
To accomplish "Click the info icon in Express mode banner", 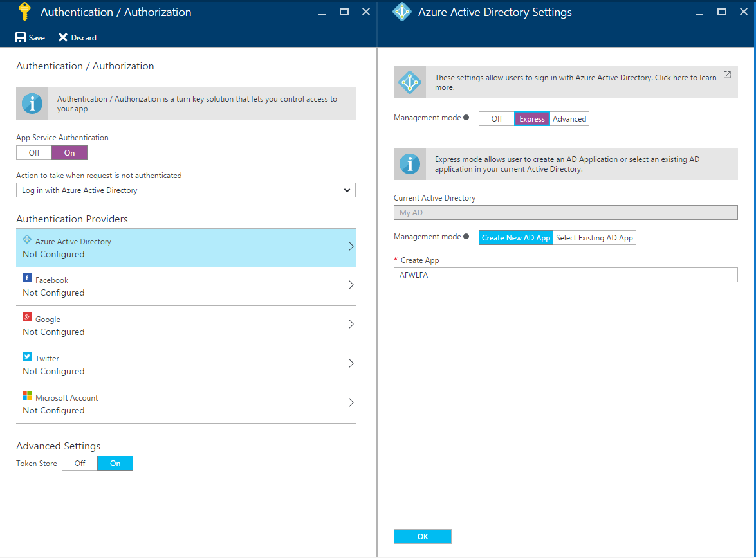I will 410,164.
